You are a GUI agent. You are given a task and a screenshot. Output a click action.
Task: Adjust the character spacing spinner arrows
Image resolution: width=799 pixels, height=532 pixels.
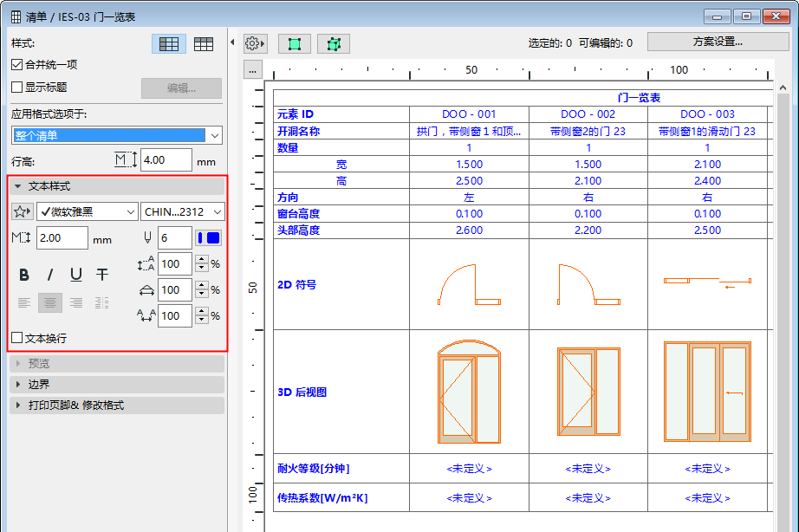coord(202,316)
